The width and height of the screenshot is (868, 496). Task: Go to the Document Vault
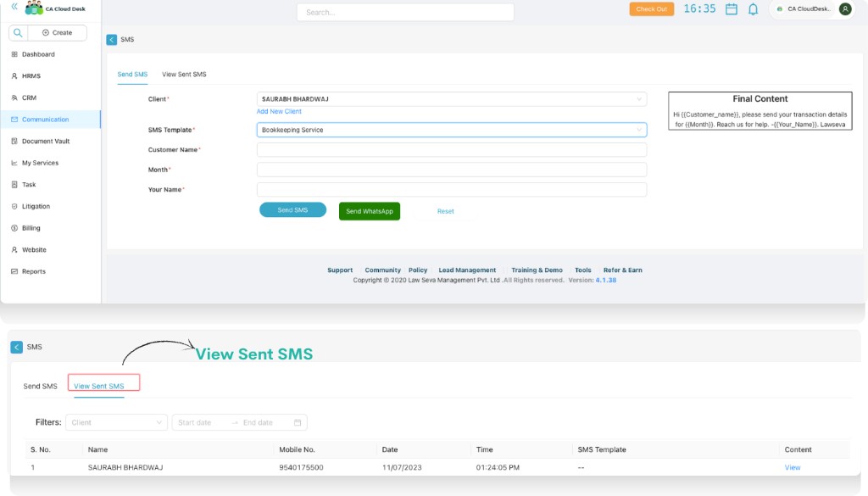44,141
